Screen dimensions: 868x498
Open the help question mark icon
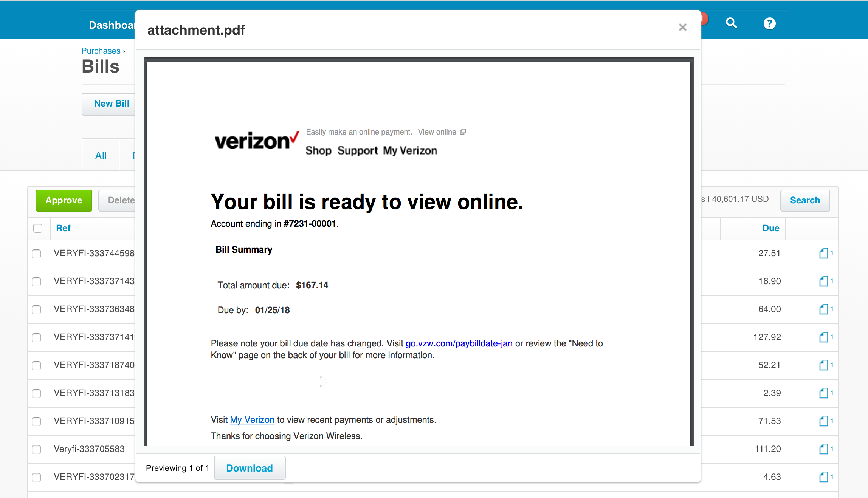[x=769, y=23]
